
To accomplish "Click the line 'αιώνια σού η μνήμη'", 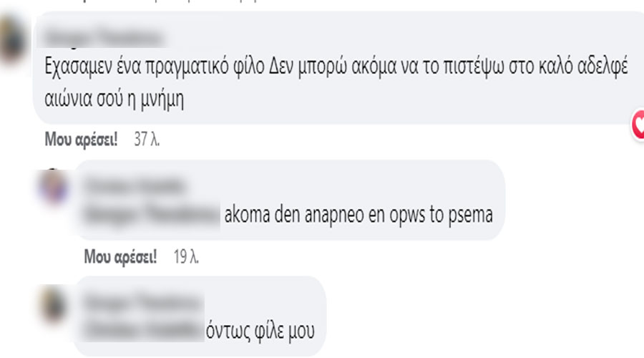I will 114,100.
